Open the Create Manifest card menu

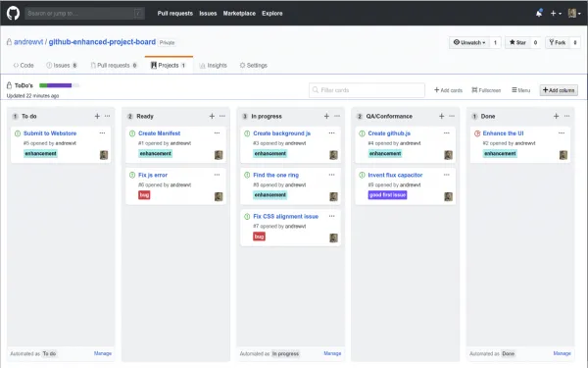tap(218, 132)
